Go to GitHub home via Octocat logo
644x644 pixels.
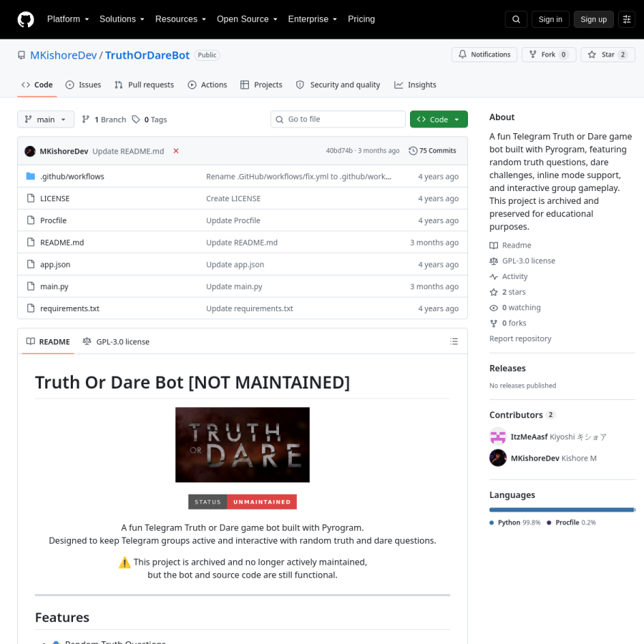(26, 19)
